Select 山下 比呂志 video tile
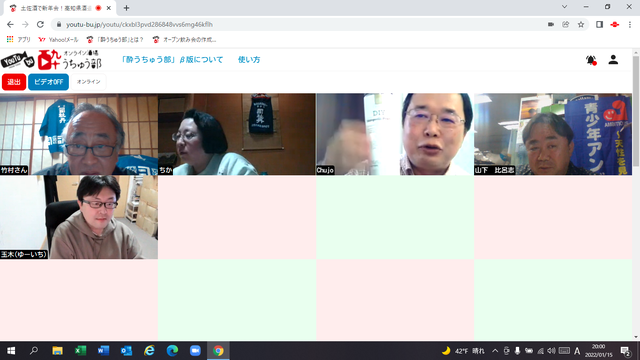 point(553,134)
